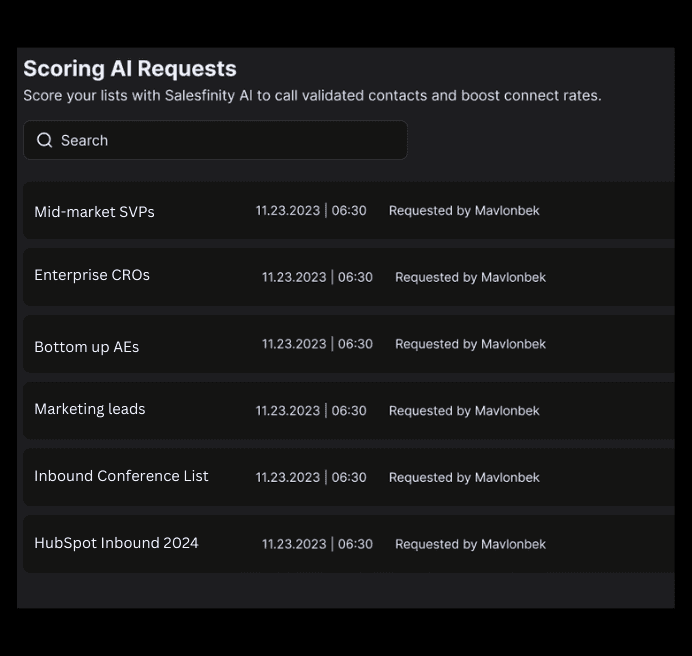Click the magnifying glass search icon
The image size is (692, 656).
[45, 140]
